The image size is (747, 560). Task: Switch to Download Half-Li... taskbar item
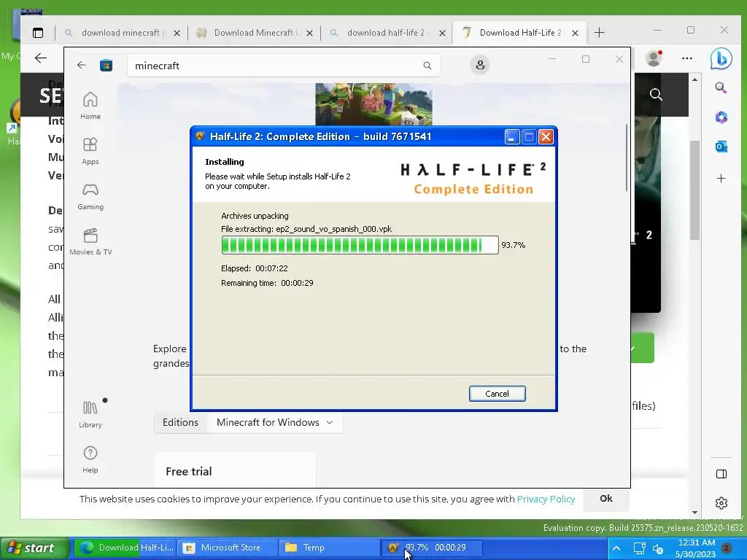click(x=127, y=548)
